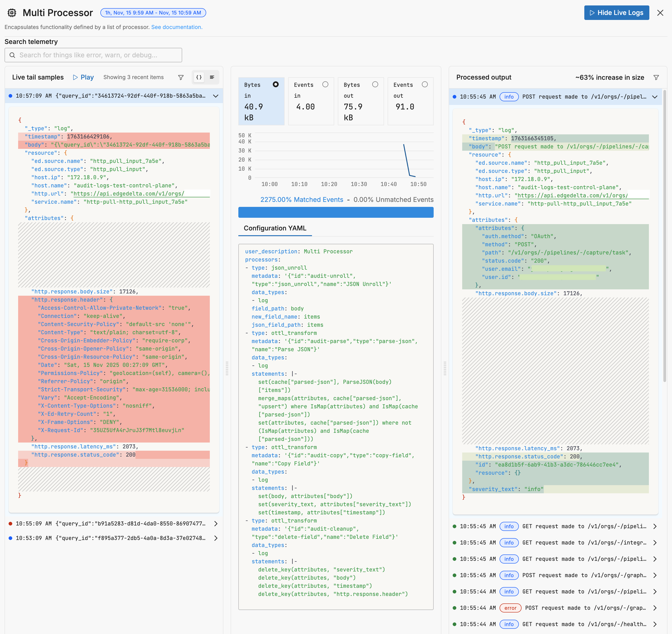Click the info badge on the GET health request
672x634 pixels.
pyautogui.click(x=509, y=624)
